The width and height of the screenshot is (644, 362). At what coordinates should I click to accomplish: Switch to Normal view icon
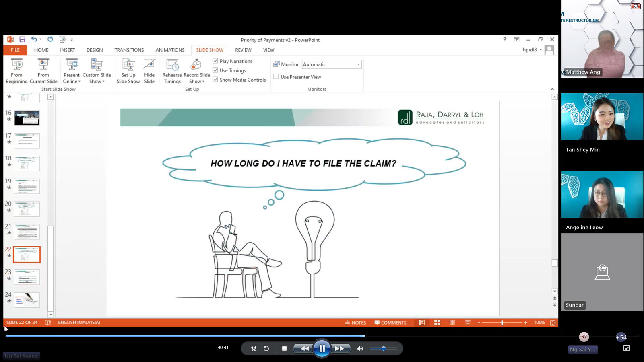click(x=422, y=323)
